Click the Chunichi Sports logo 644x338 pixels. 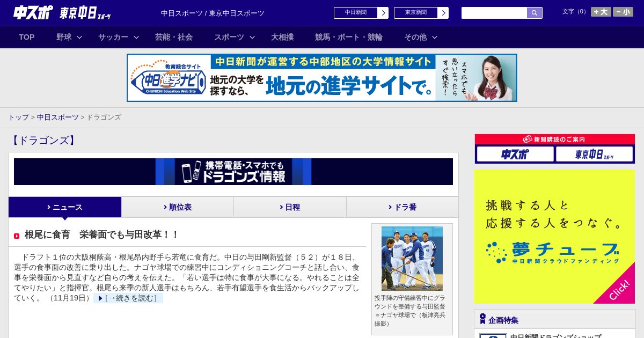click(33, 12)
